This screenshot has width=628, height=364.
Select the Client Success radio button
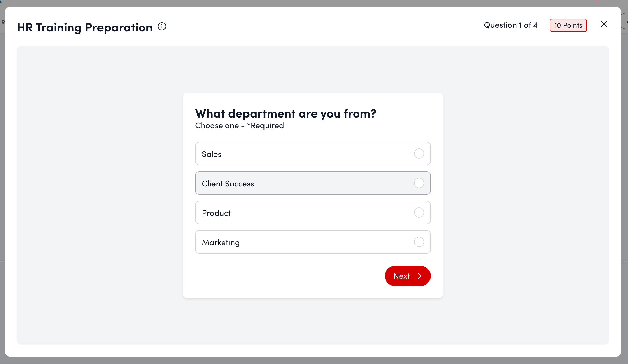pyautogui.click(x=419, y=183)
